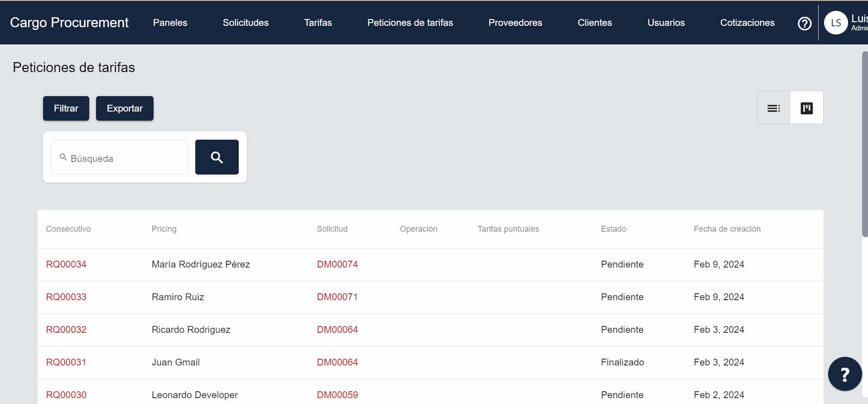Open the floating help chat bubble
The height and width of the screenshot is (404, 868).
[844, 374]
